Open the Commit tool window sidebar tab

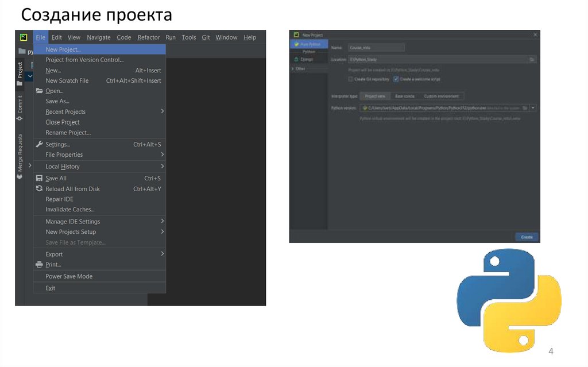pyautogui.click(x=20, y=108)
